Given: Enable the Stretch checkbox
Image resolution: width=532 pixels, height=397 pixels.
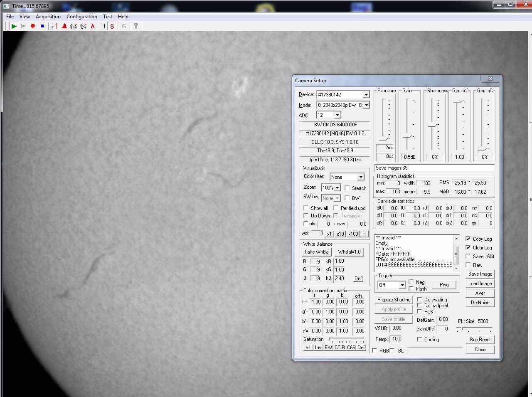Looking at the screenshot, I should 347,188.
